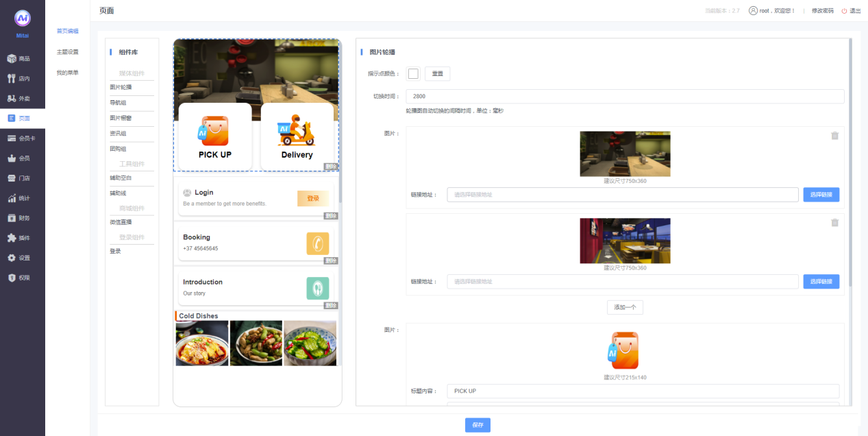Click 选择链接 for the first image

click(821, 195)
